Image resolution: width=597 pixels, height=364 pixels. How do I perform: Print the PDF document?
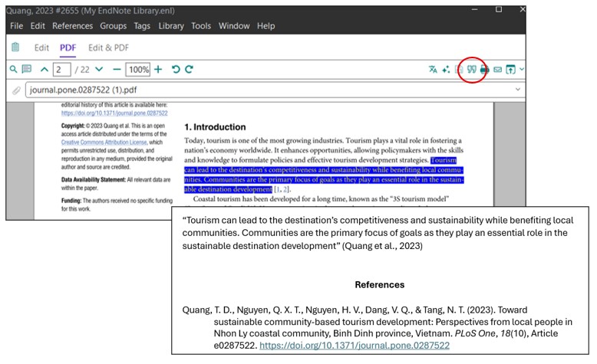[484, 70]
